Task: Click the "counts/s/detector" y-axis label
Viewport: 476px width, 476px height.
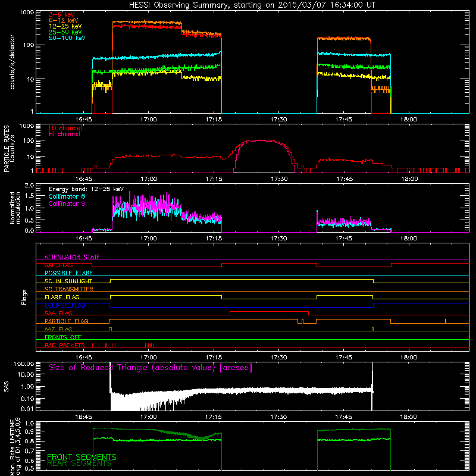Action: (12, 62)
